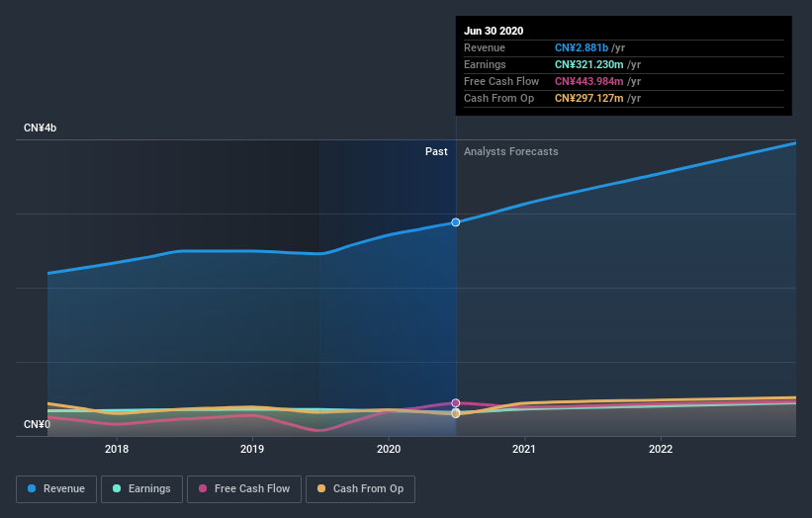
Task: Click the Revenue row label in tooltip
Action: 485,47
